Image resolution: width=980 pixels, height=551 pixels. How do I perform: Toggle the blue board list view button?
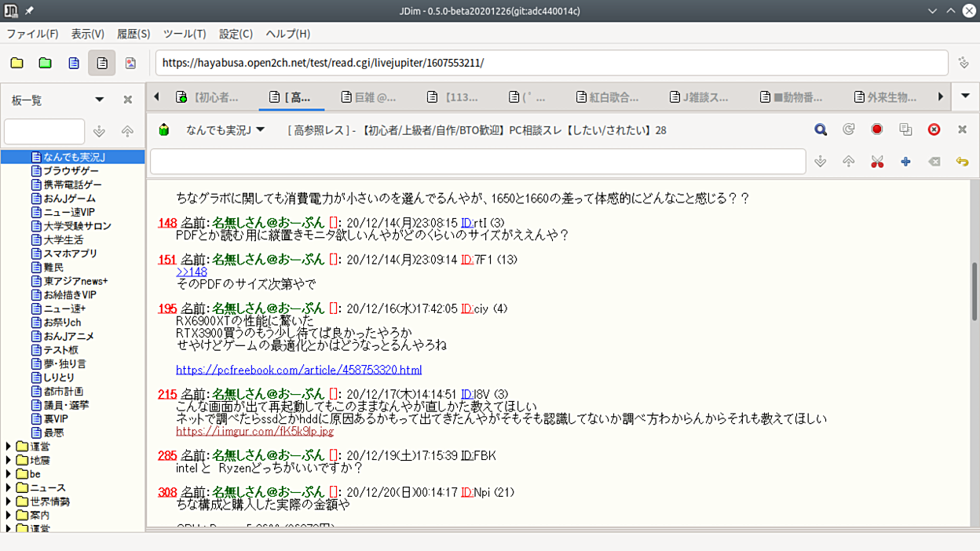point(73,63)
